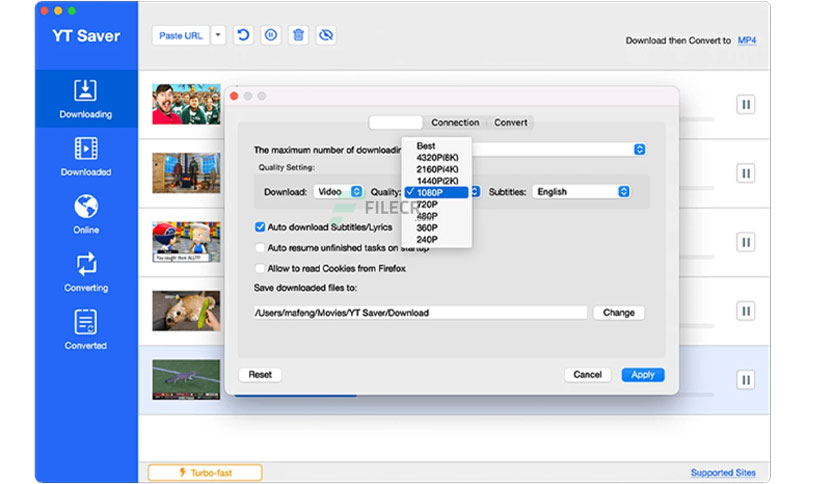This screenshot has height=484, width=836.
Task: Click the MP4 output format link
Action: (x=746, y=41)
